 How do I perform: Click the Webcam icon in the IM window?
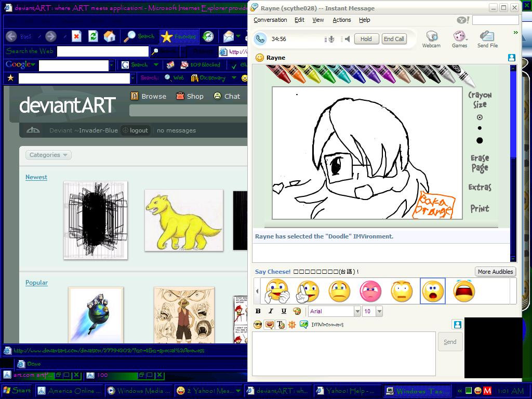point(431,39)
